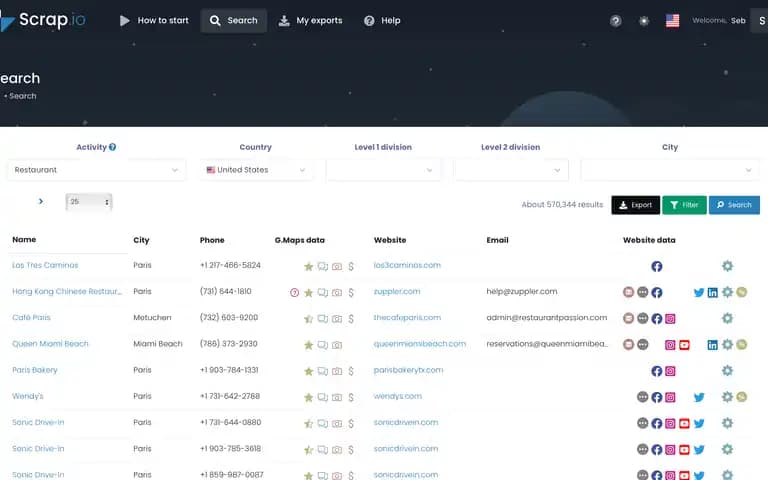Click the Activity help question icon
This screenshot has width=768, height=480.
[113, 147]
